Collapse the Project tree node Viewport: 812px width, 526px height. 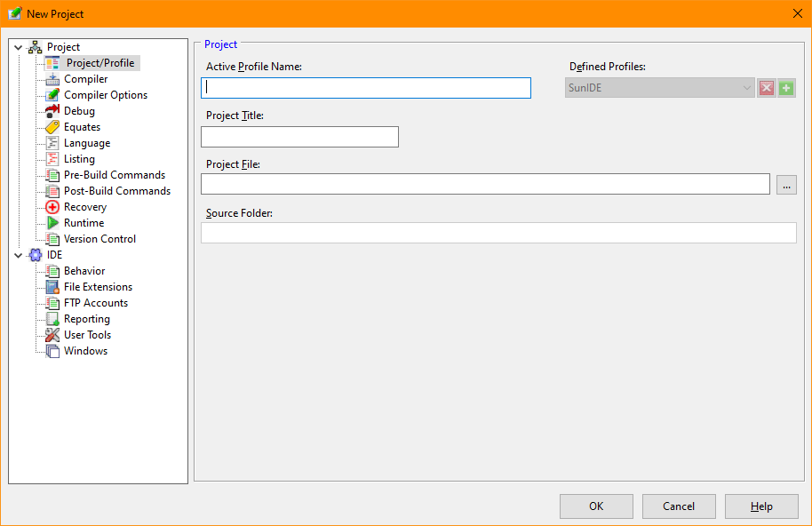(x=18, y=47)
